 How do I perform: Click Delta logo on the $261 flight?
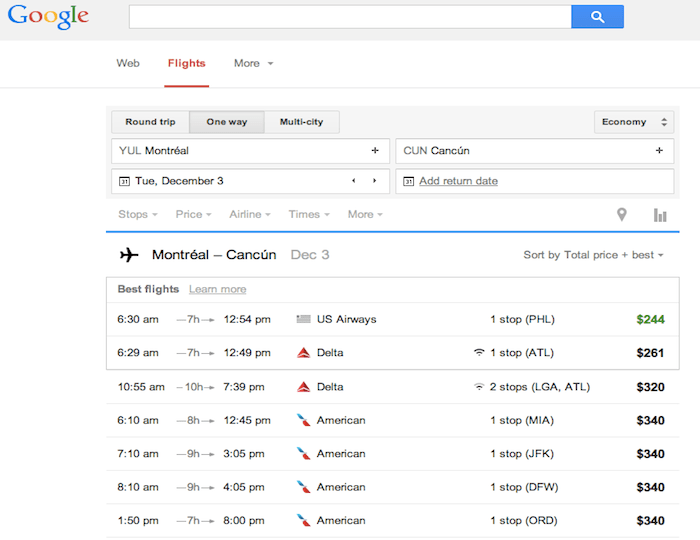[304, 353]
